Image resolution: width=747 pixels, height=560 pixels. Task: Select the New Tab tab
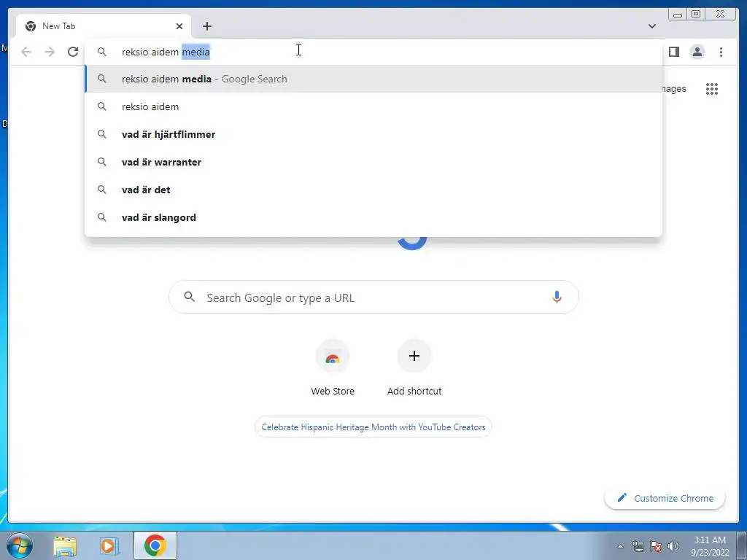pos(104,26)
